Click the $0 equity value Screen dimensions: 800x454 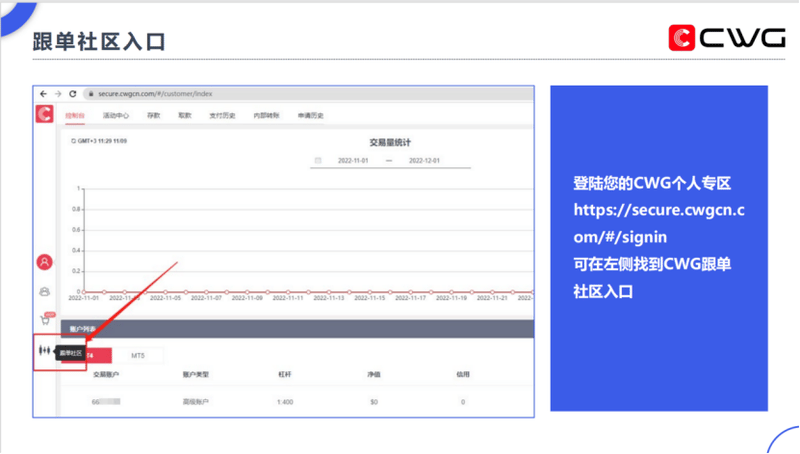pos(374,402)
